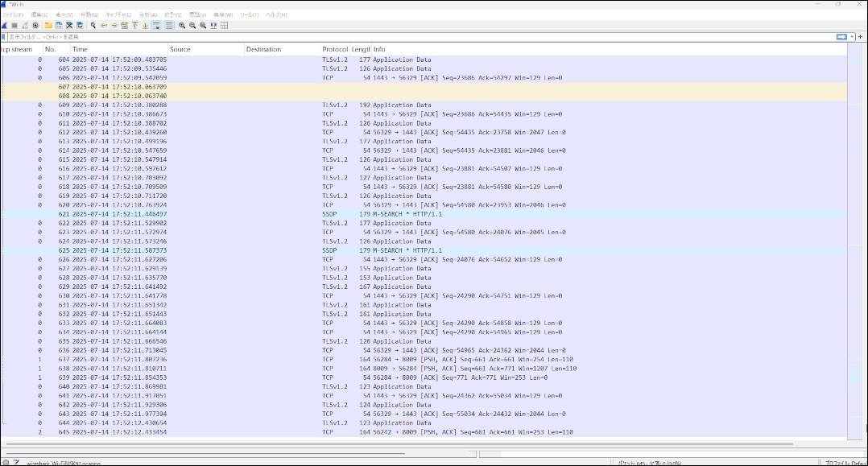The image size is (868, 466).
Task: Sort by the Destination column header
Action: point(283,49)
